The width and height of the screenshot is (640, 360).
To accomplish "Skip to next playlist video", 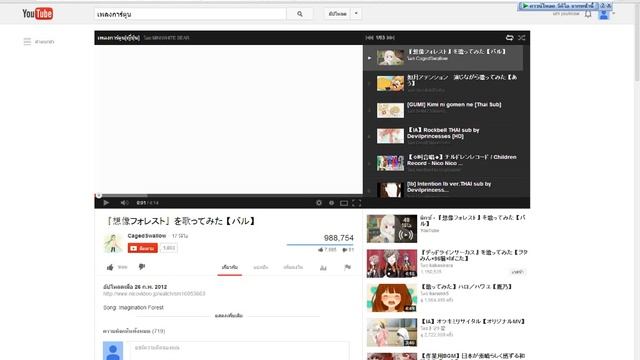I will [x=391, y=38].
